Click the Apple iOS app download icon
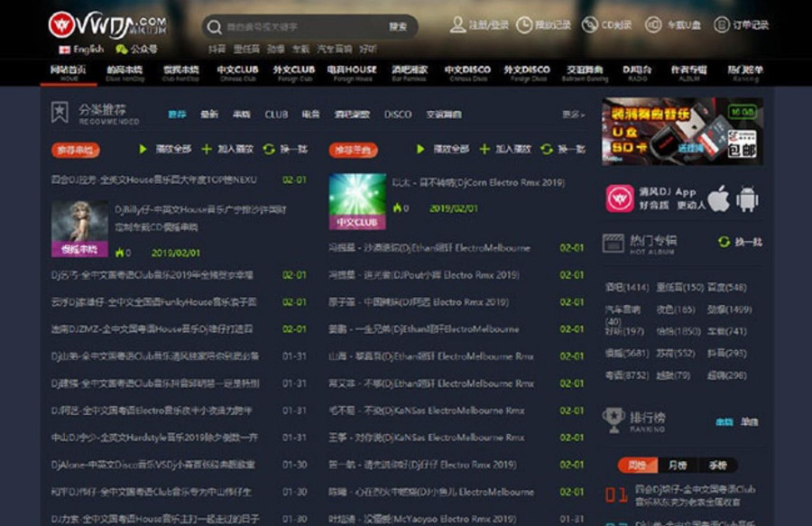This screenshot has width=812, height=526. click(718, 198)
